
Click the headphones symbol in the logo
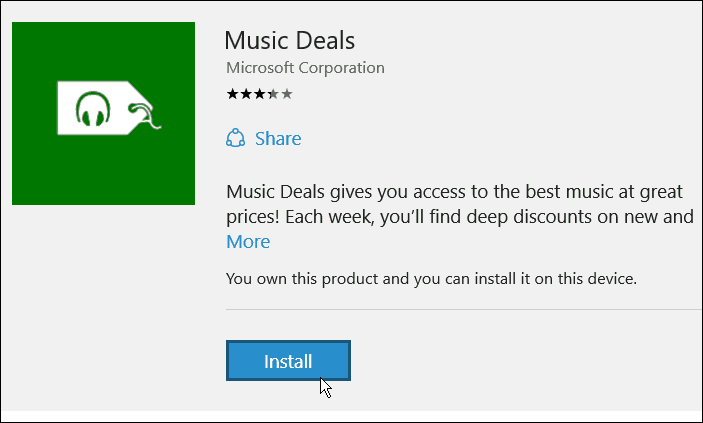pyautogui.click(x=93, y=108)
